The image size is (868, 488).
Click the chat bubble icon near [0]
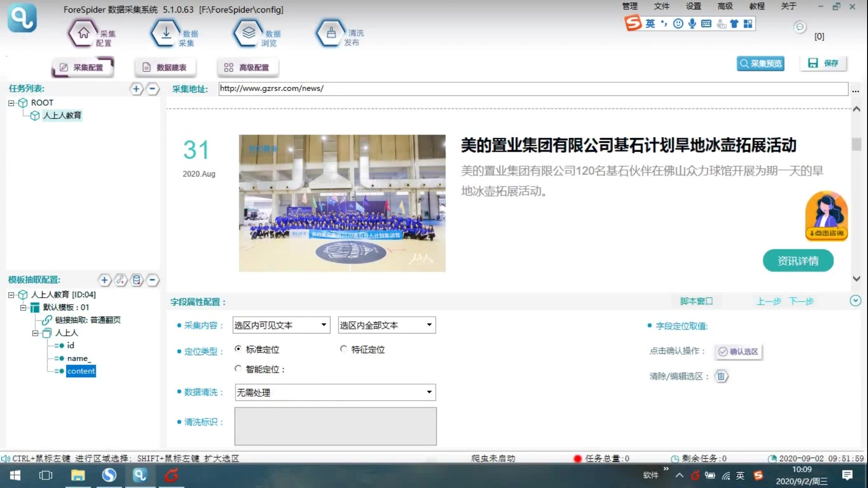coord(800,27)
